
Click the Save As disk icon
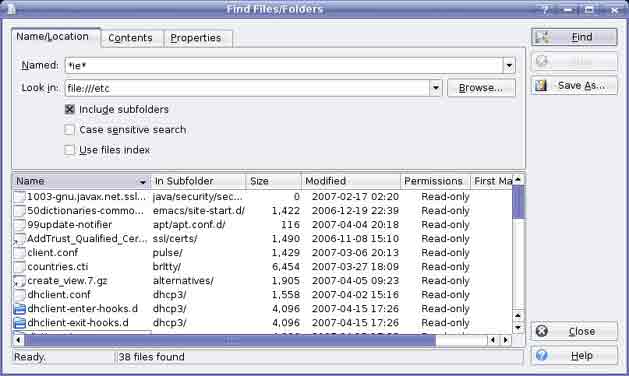[541, 85]
